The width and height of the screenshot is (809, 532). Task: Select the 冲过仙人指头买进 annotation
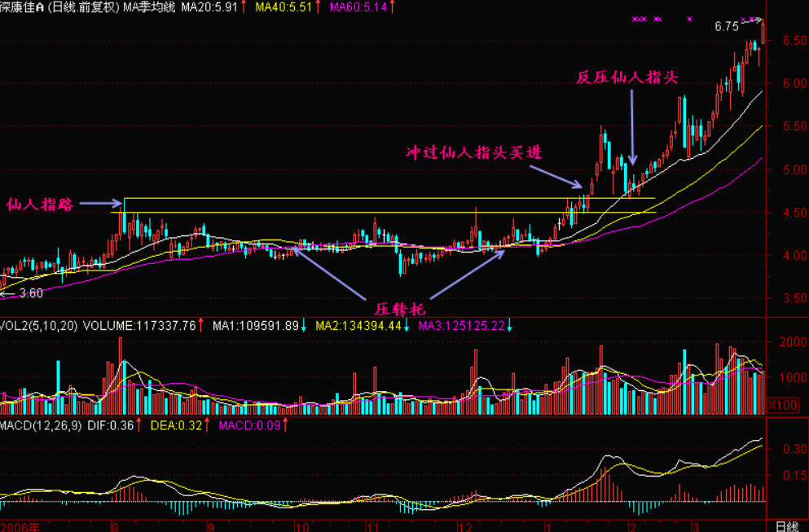pyautogui.click(x=474, y=153)
